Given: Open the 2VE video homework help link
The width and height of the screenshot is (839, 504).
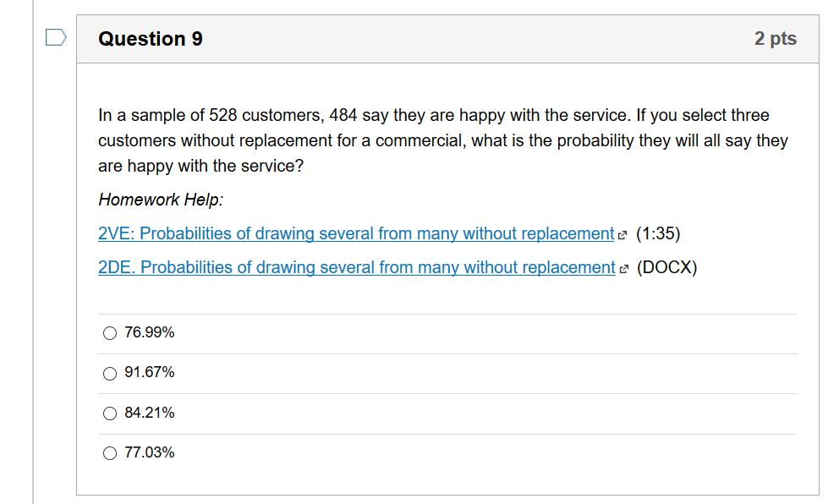Looking at the screenshot, I should click(x=354, y=233).
